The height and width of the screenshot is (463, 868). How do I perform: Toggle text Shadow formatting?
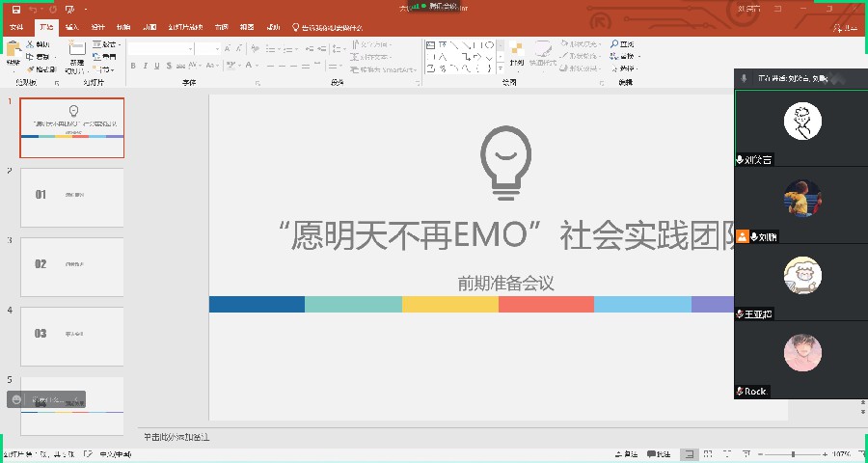click(x=169, y=66)
